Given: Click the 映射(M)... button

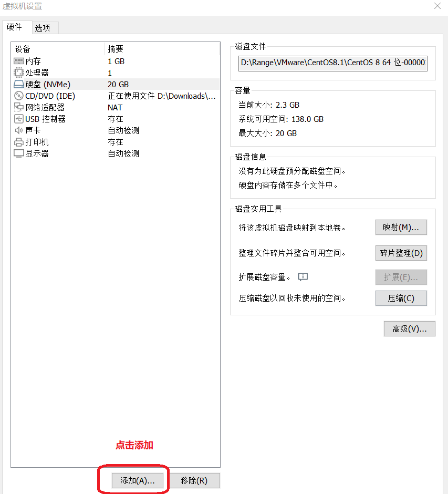Looking at the screenshot, I should [401, 228].
